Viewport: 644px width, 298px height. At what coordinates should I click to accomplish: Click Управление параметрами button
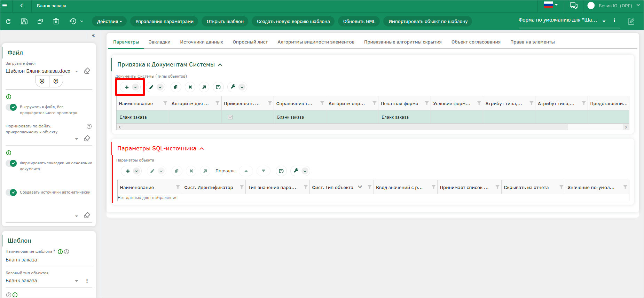[164, 22]
